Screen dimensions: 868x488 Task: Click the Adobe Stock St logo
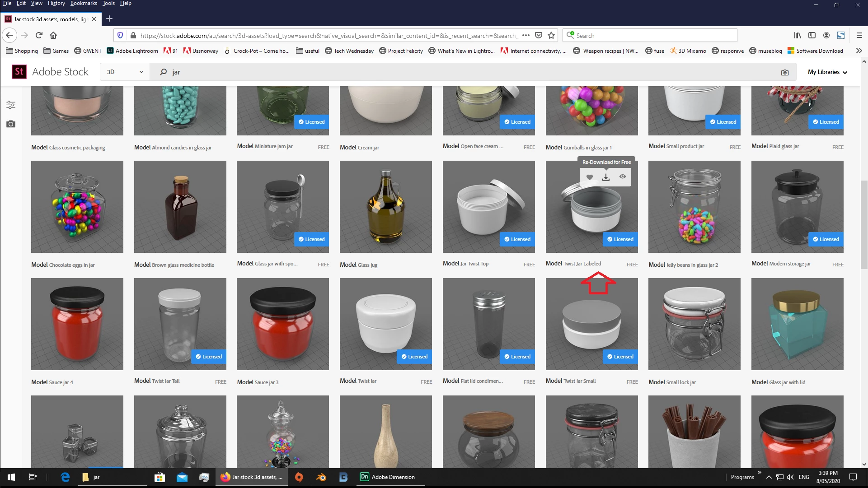pos(19,72)
